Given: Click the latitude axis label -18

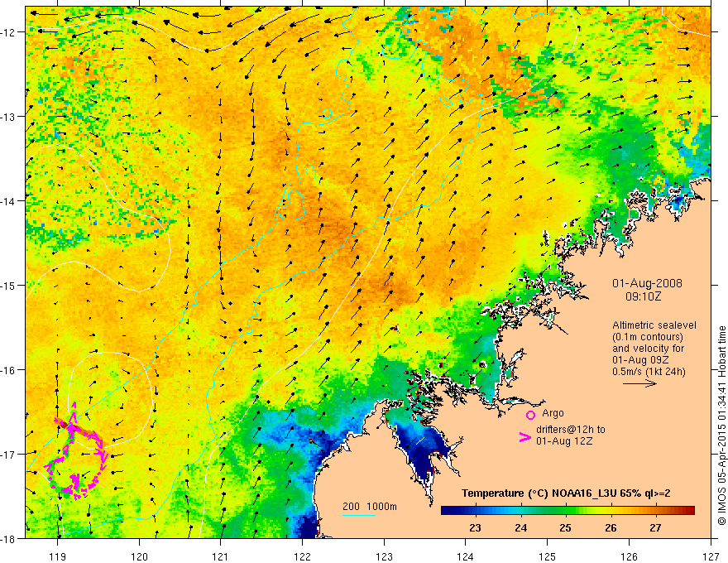Looking at the screenshot, I should tap(9, 539).
